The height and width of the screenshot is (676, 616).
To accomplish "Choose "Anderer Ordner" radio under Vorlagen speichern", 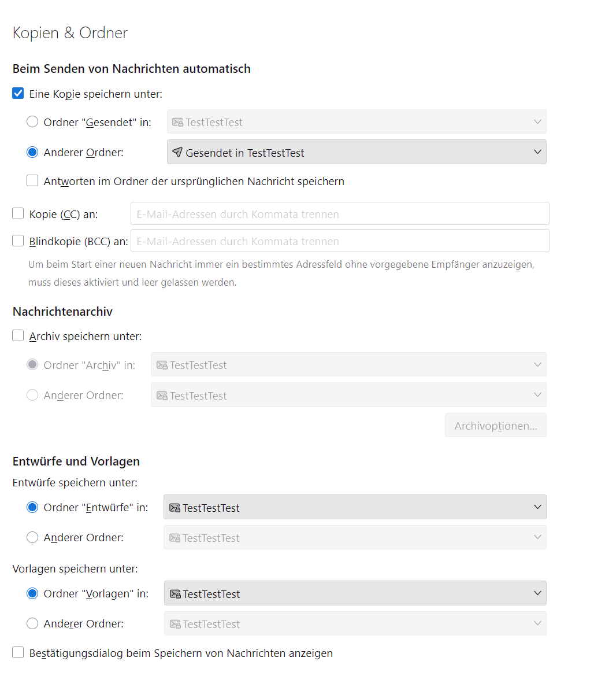I will click(x=33, y=623).
